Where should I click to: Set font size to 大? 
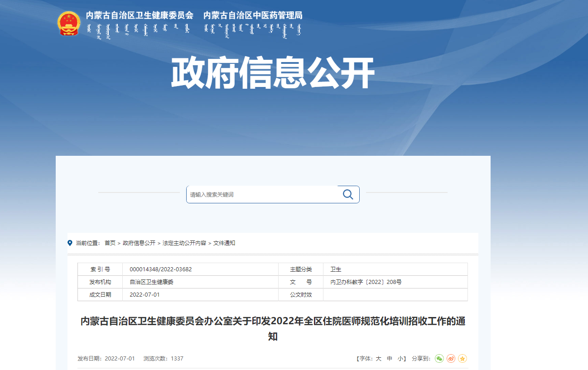[x=379, y=359]
